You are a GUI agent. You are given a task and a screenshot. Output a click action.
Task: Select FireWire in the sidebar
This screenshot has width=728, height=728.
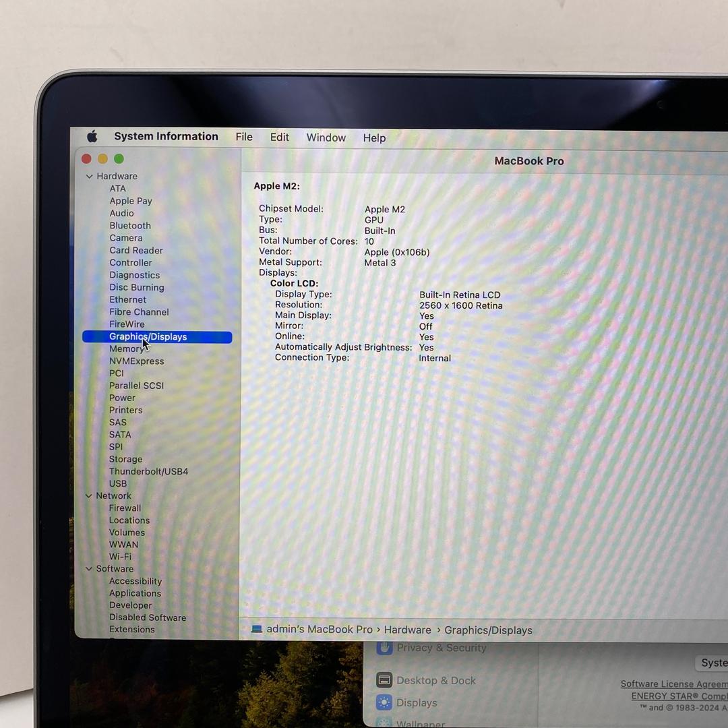[x=127, y=324]
